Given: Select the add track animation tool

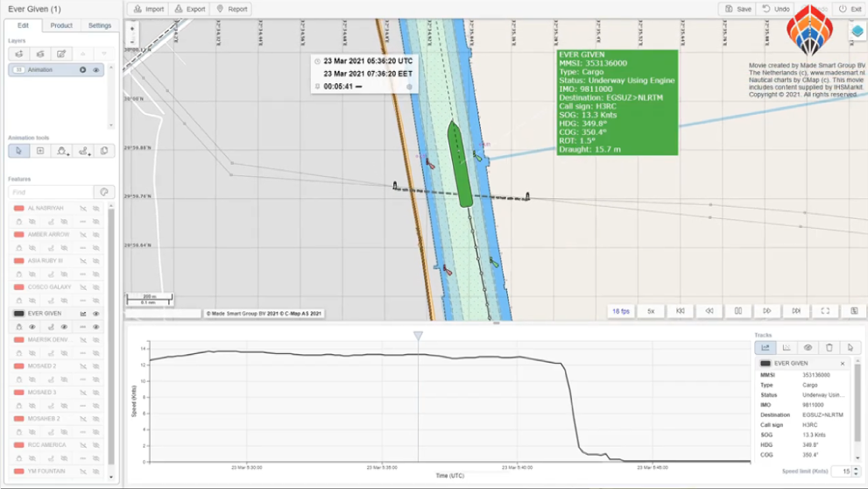Looking at the screenshot, I should (x=82, y=151).
